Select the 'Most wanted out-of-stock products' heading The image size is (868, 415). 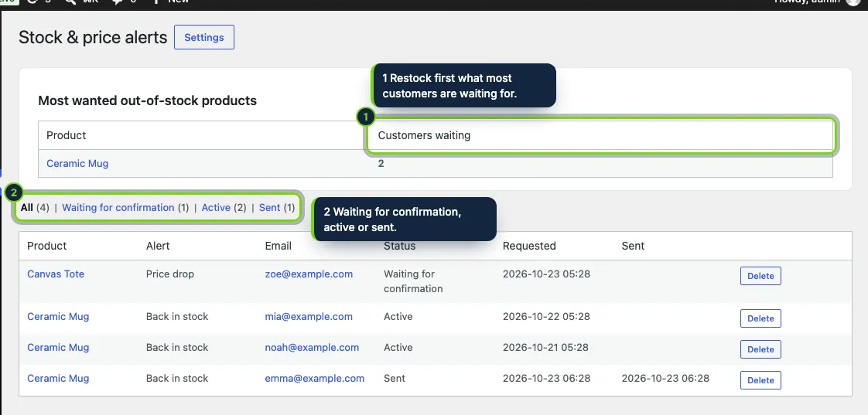(147, 100)
